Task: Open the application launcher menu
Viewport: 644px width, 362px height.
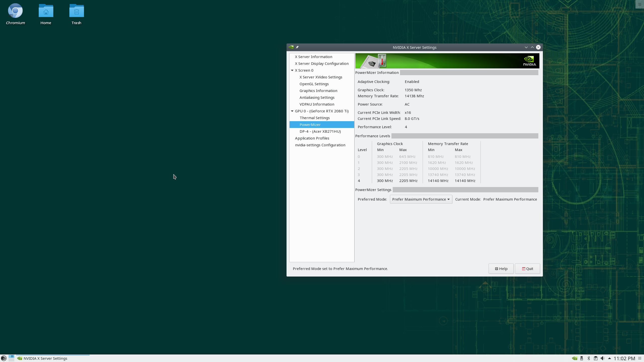Action: [x=4, y=358]
